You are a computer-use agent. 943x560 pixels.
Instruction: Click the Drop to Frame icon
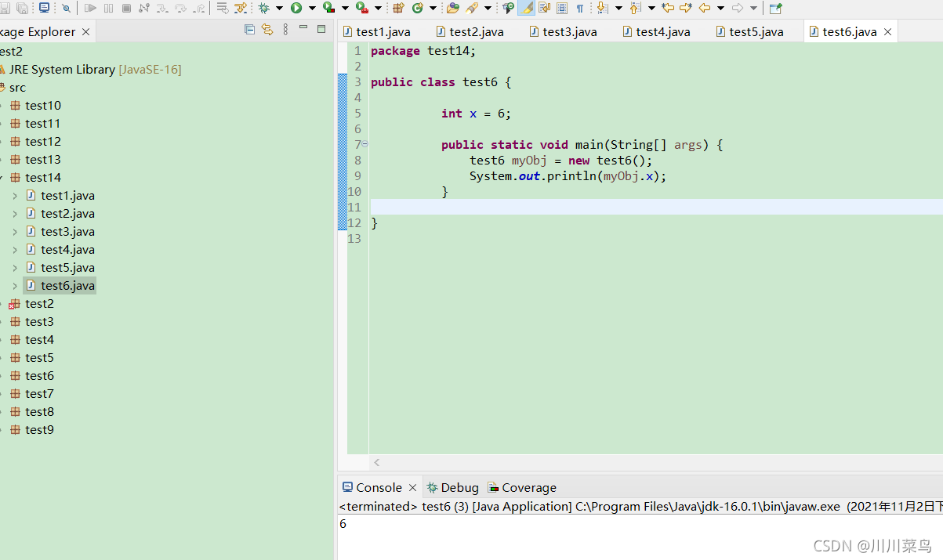tap(223, 8)
